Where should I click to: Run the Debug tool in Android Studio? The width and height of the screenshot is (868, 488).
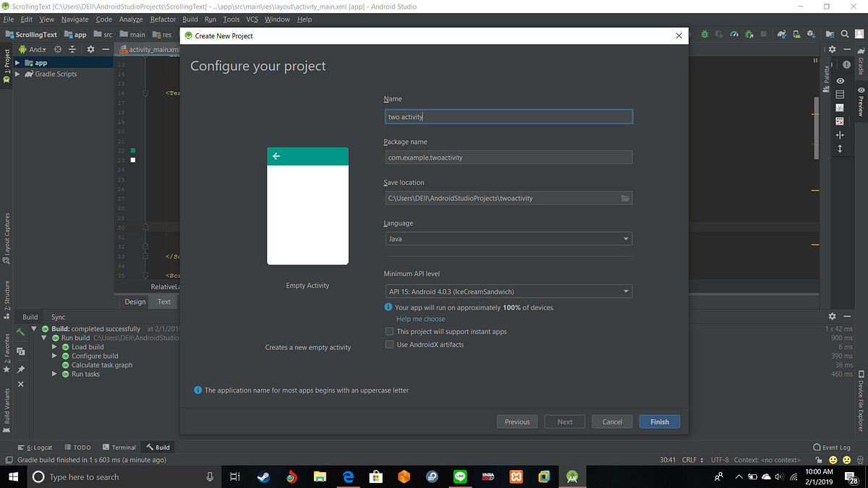(705, 34)
